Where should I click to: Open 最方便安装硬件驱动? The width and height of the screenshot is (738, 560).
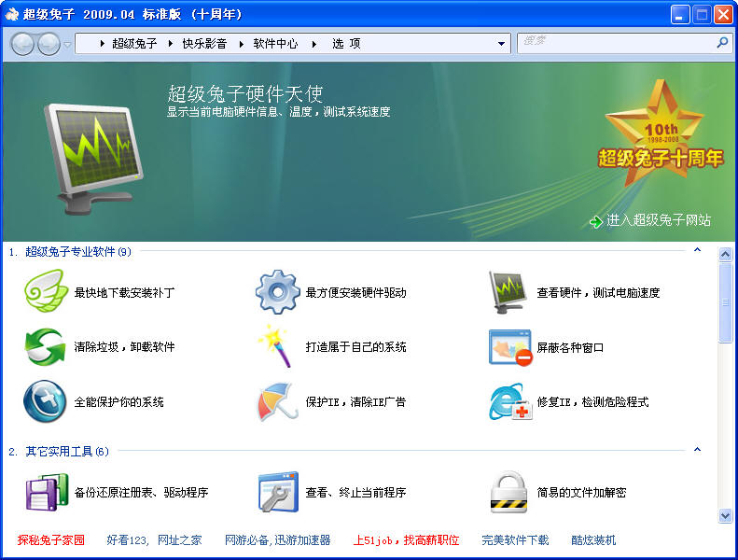[x=355, y=292]
